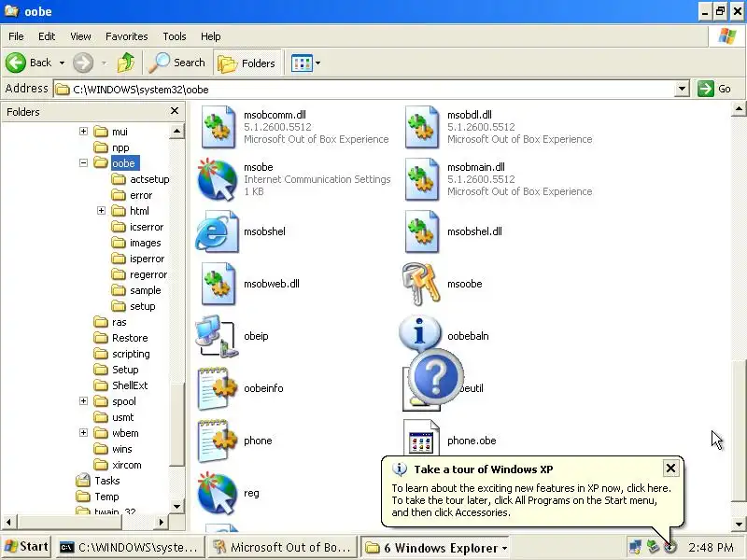
Task: Open the Start menu
Action: tap(26, 547)
